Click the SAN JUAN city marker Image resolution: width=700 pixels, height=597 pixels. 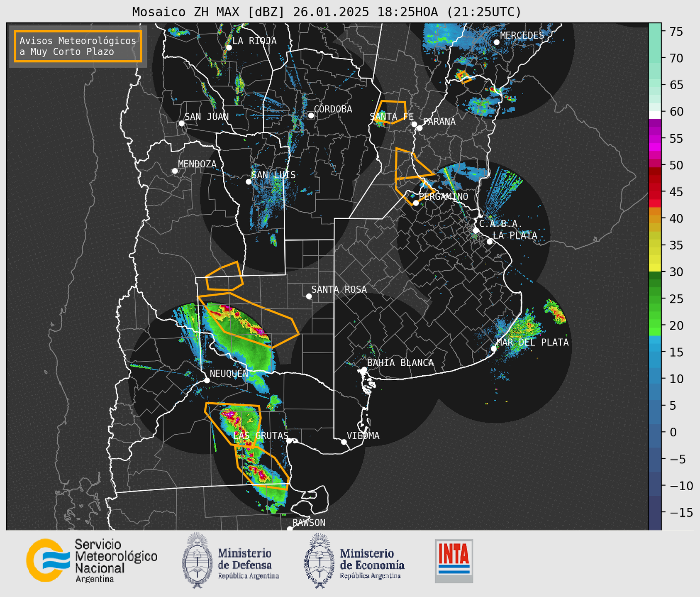181,123
